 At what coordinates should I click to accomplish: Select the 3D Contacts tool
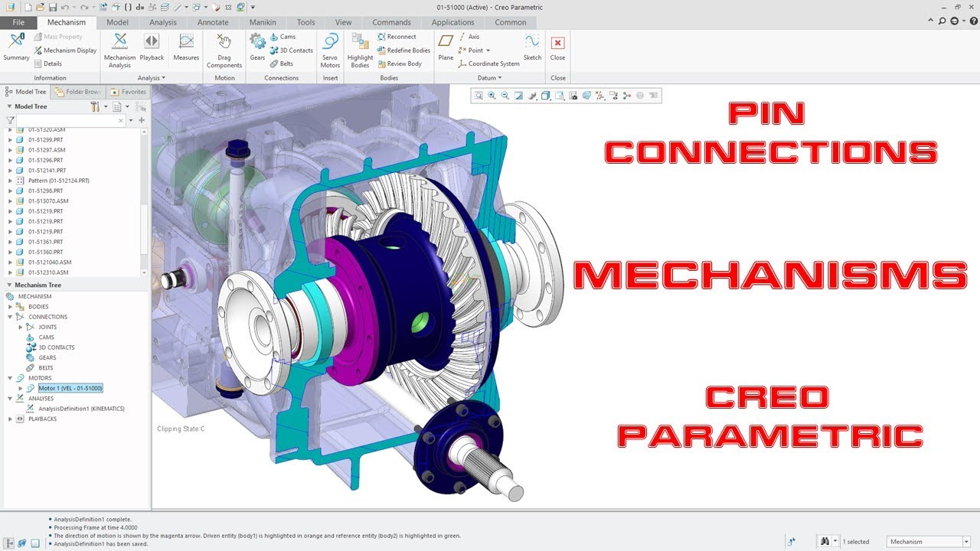click(291, 51)
